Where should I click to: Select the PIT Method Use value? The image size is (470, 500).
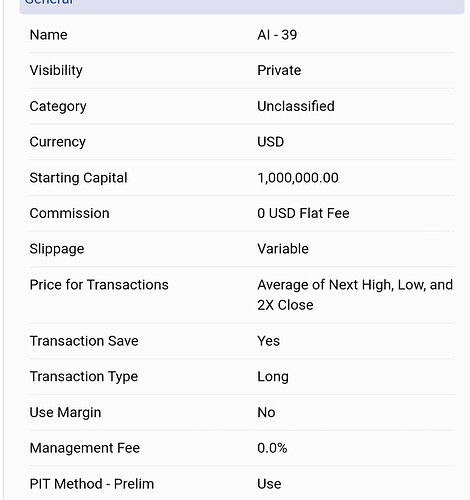269,484
